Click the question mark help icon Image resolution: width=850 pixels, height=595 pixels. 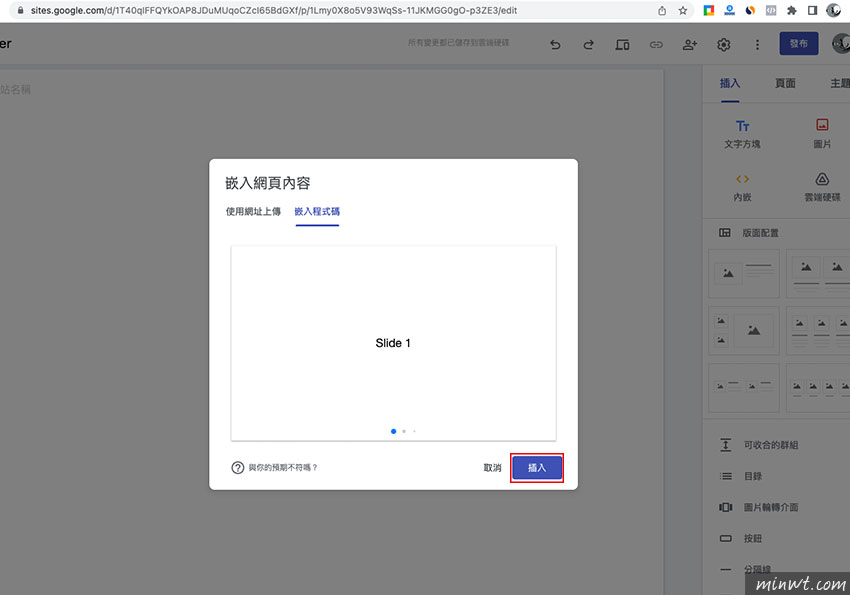[x=237, y=468]
